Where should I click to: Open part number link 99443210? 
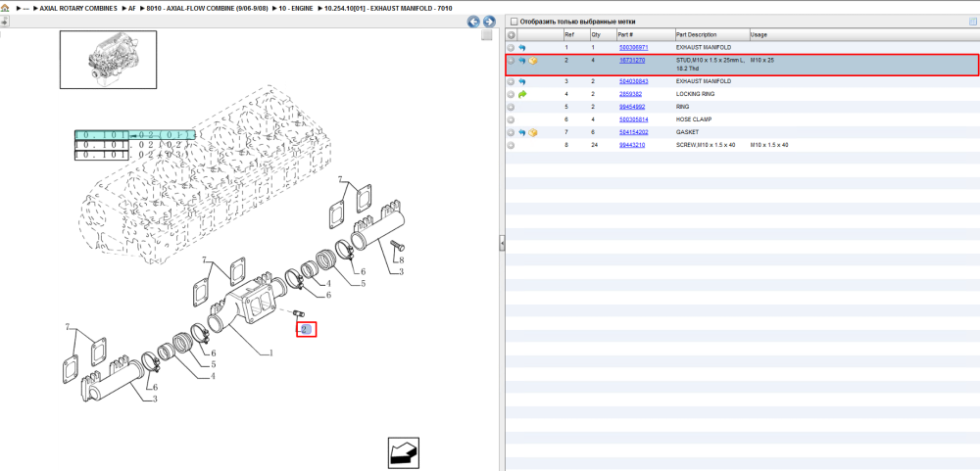click(x=632, y=145)
